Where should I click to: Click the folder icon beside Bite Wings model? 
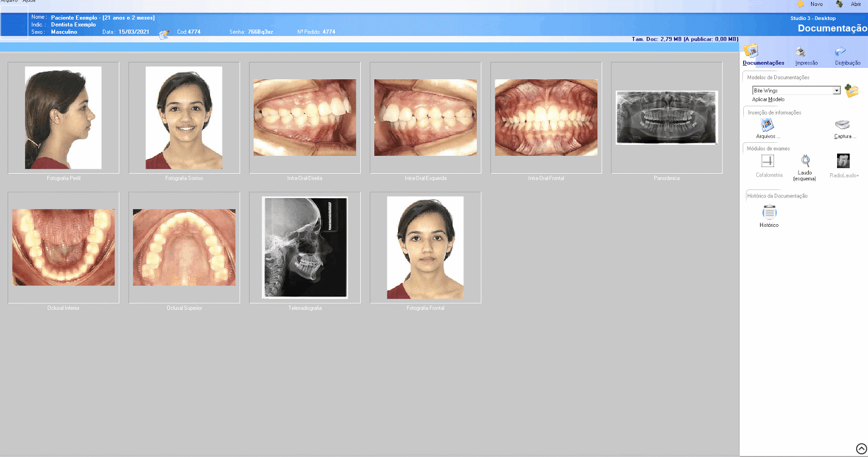(852, 91)
